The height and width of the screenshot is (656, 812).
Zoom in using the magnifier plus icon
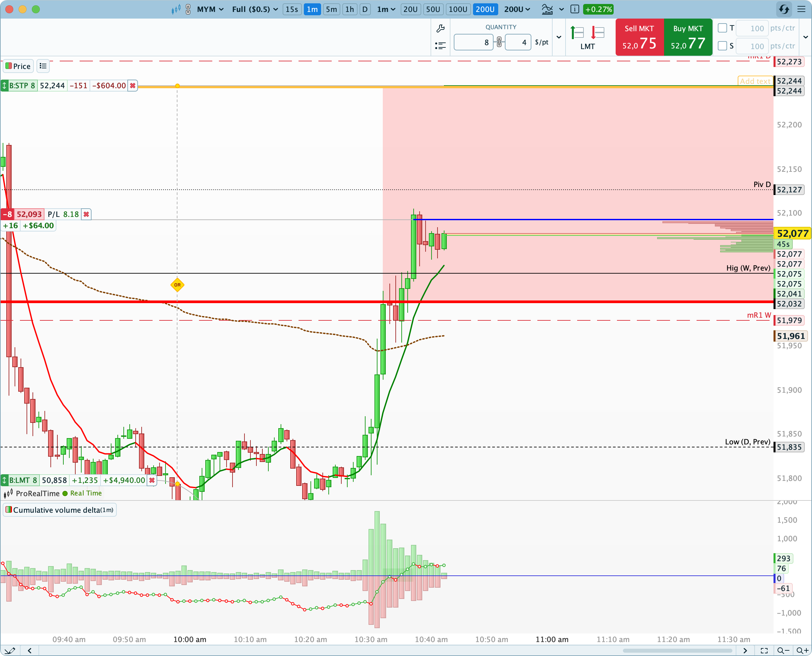point(802,650)
